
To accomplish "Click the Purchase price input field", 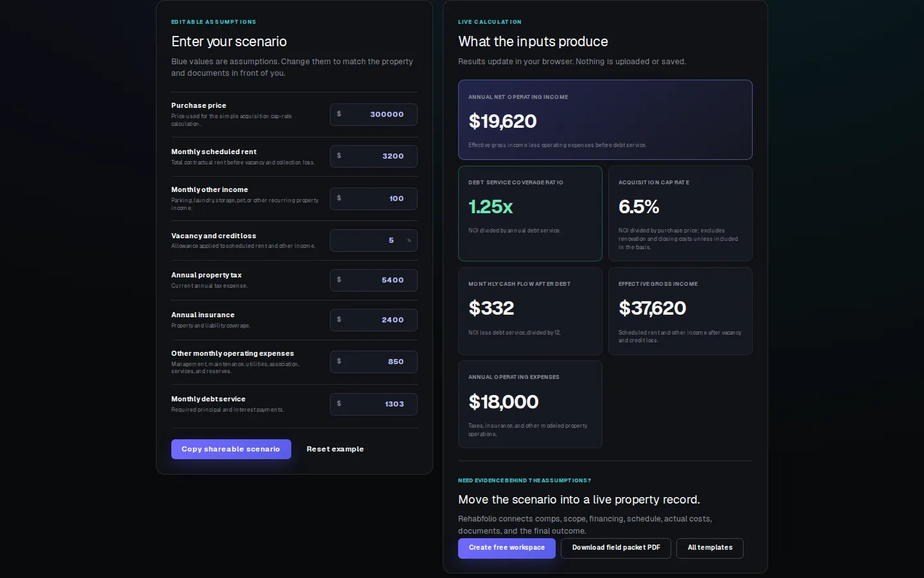I will pos(373,114).
